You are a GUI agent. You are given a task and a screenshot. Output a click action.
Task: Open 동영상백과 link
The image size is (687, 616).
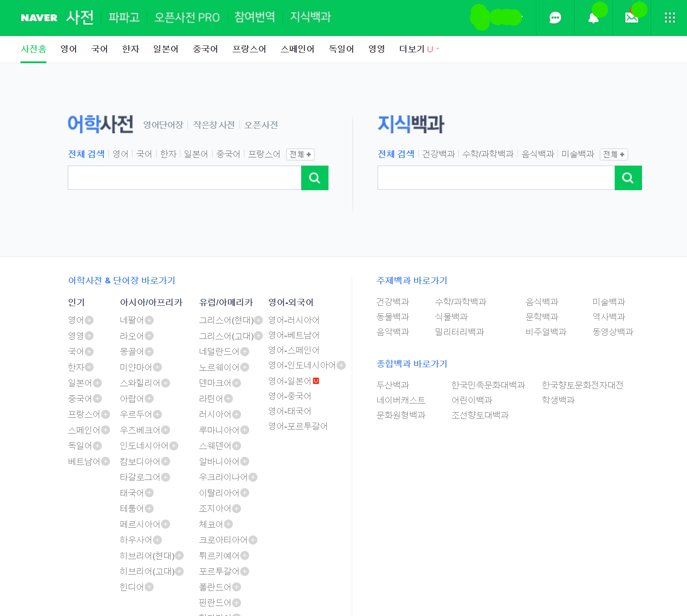pyautogui.click(x=613, y=332)
